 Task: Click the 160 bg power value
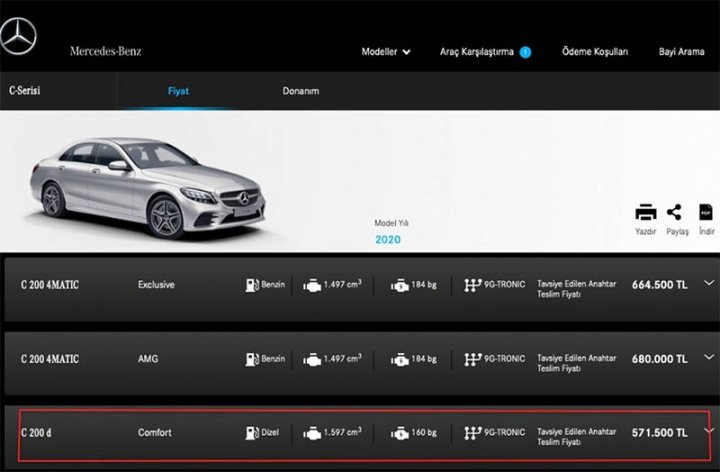tap(424, 433)
